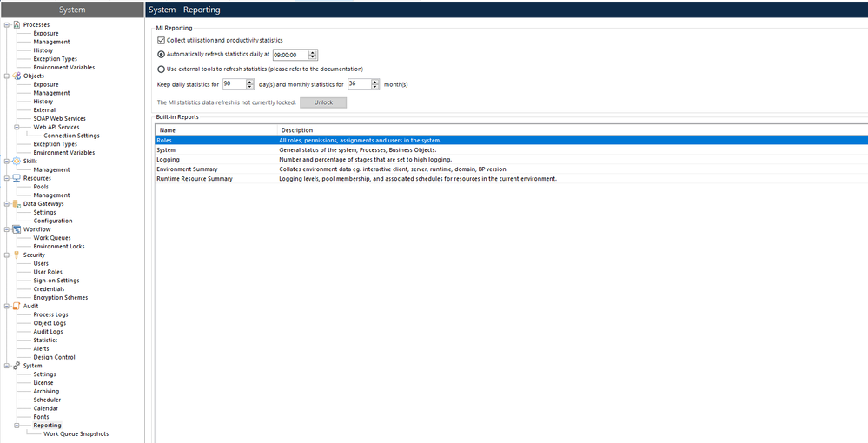Open Environment Locks tree item
Screen dimensions: 868x443
[59, 247]
